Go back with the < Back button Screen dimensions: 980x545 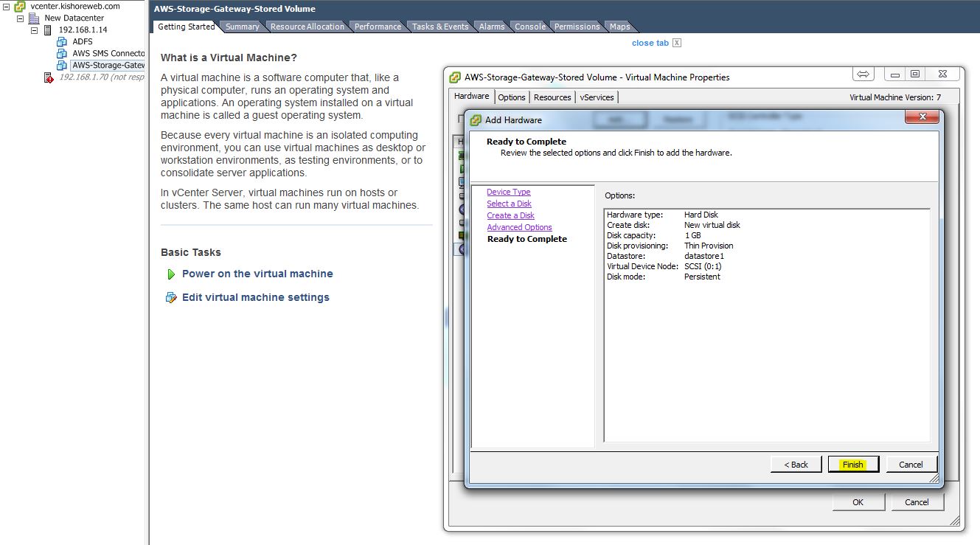click(796, 465)
